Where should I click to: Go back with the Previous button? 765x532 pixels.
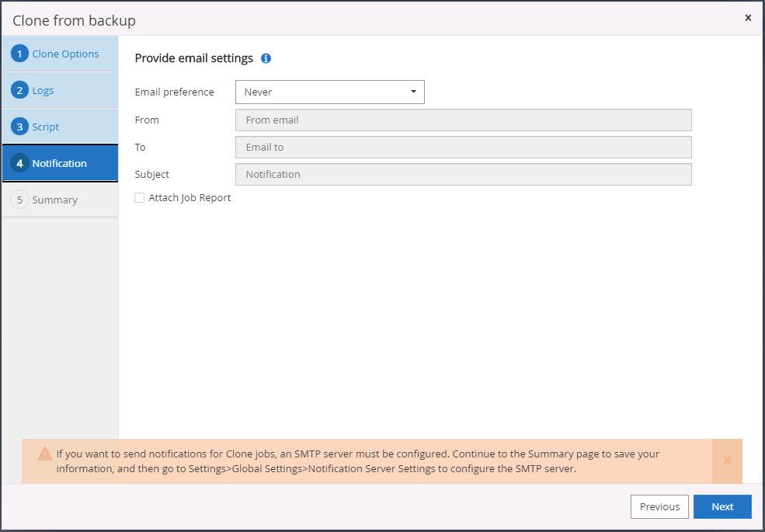tap(659, 506)
